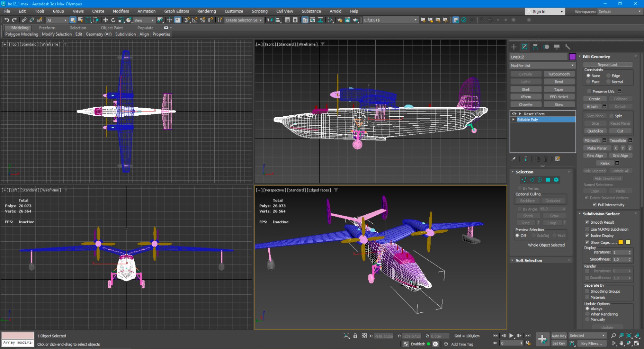Select Polygon sub-object level icon
This screenshot has width=644, height=349.
coord(548,180)
